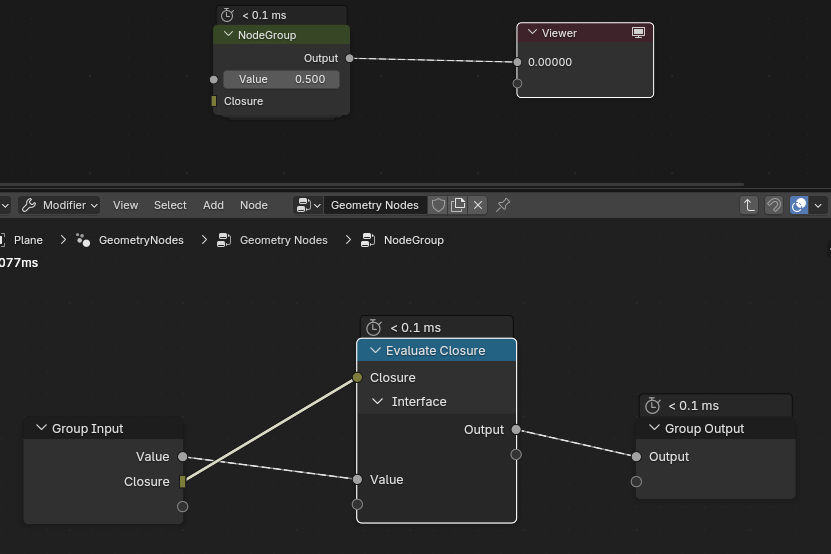Toggle node snapping magnet icon
The width and height of the screenshot is (831, 554).
(774, 205)
